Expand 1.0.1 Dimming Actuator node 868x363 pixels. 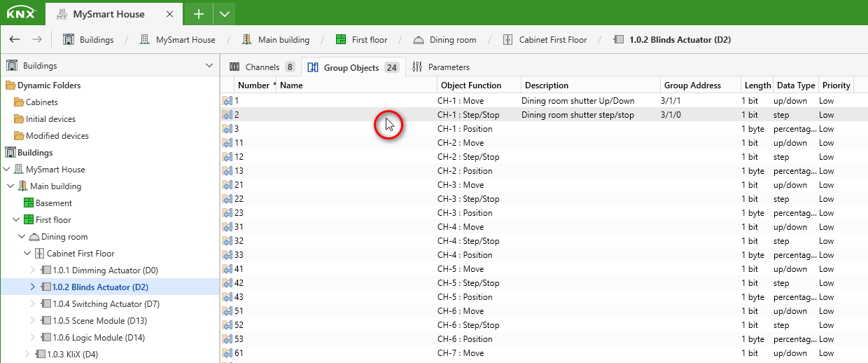pyautogui.click(x=33, y=270)
